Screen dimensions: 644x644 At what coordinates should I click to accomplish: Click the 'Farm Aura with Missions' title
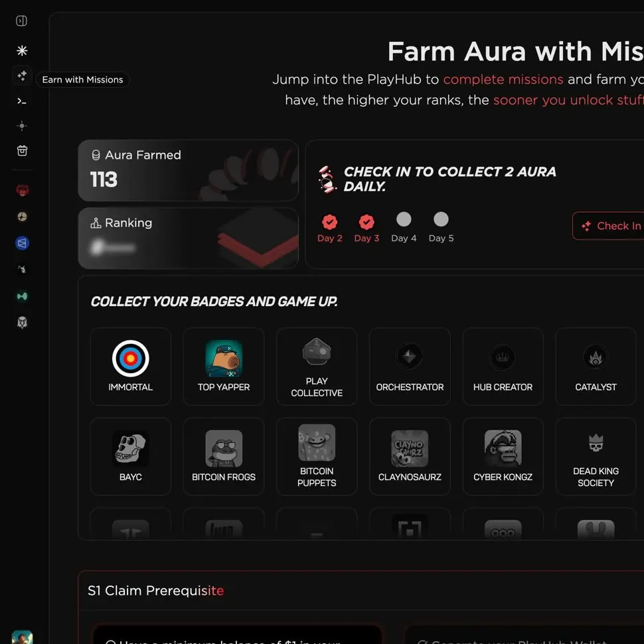pyautogui.click(x=516, y=52)
